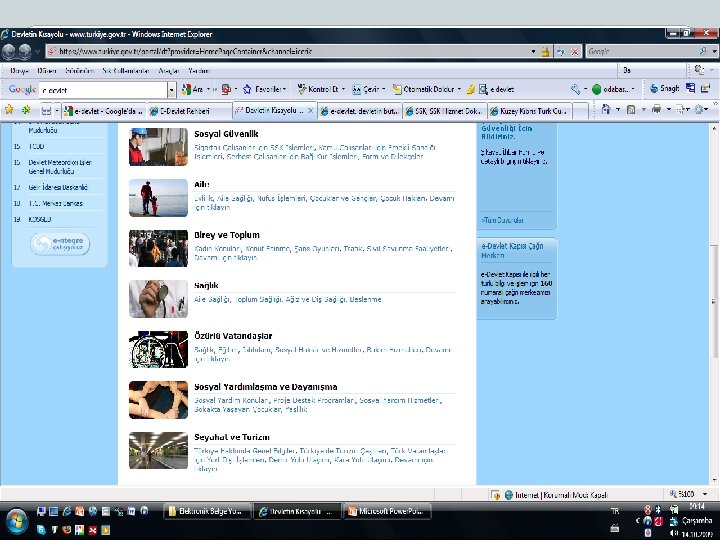Image resolution: width=720 pixels, height=540 pixels.
Task: Click the Çevir translate button
Action: point(366,90)
